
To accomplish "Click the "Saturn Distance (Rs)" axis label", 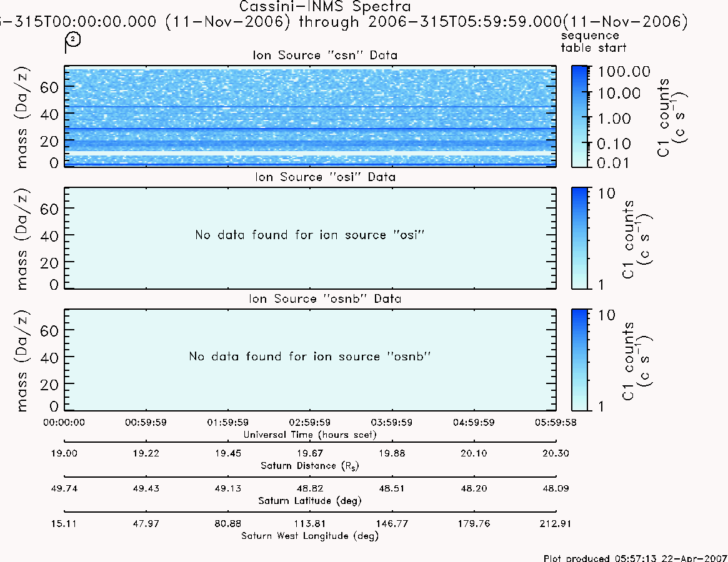I will (x=310, y=466).
